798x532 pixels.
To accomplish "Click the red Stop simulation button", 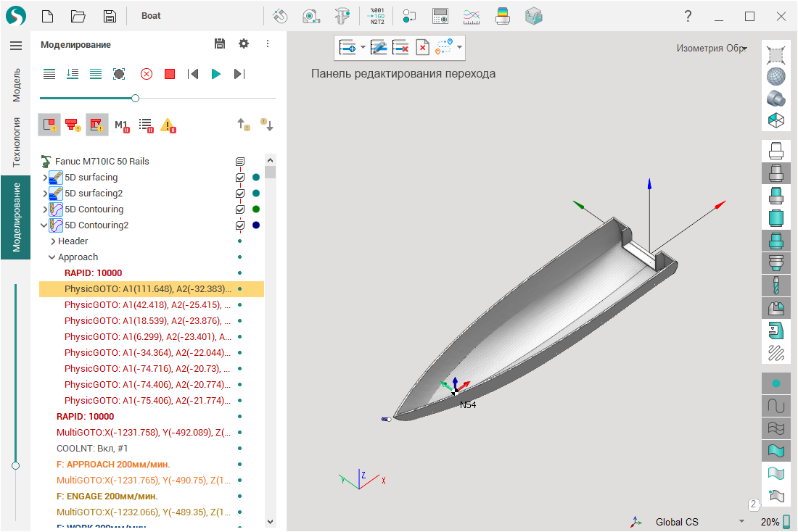I will coord(170,74).
